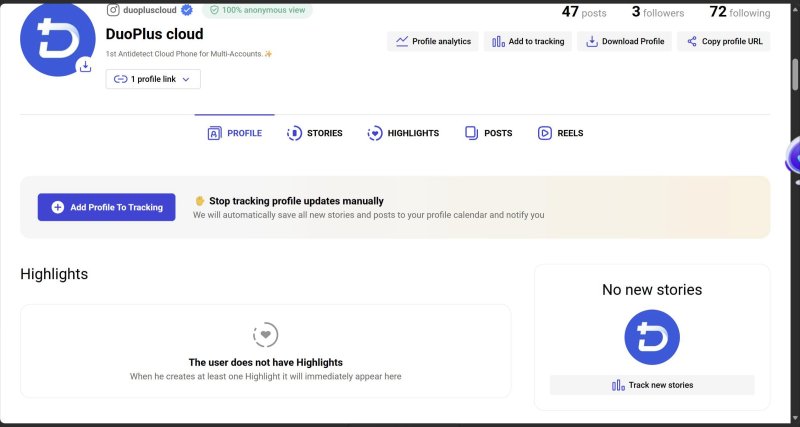800x427 pixels.
Task: Click the bar chart icon in Track new stories
Action: click(618, 385)
